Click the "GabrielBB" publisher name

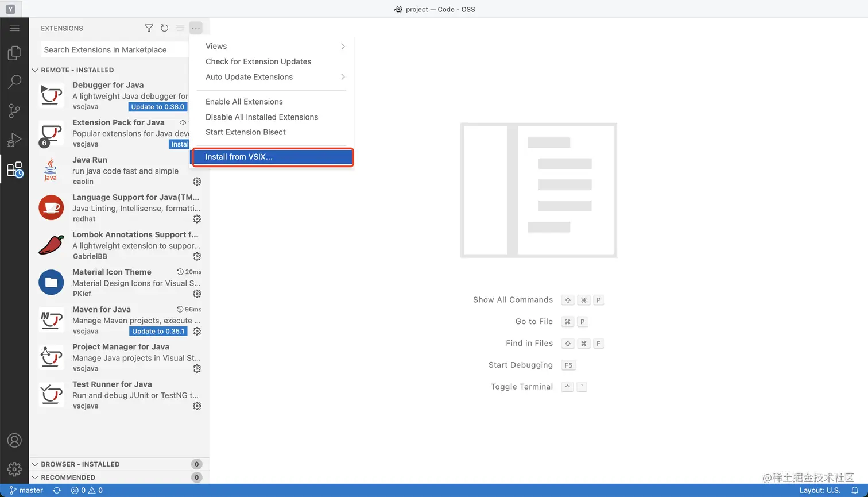(x=90, y=256)
